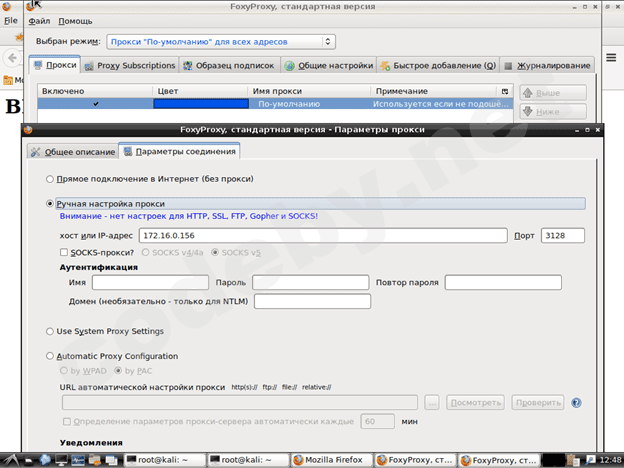Viewport: 624px width, 468px height.
Task: Switch to the Образец подписок tab
Action: point(229,66)
